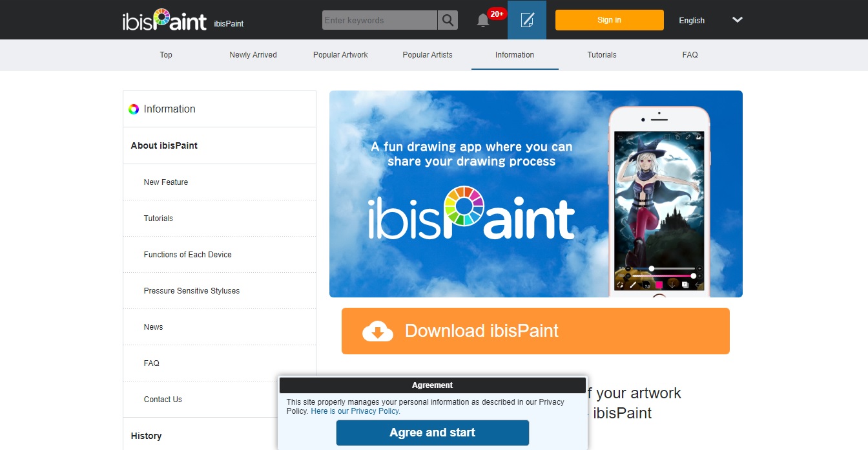Click the ibisPaint text beside the logo

229,24
